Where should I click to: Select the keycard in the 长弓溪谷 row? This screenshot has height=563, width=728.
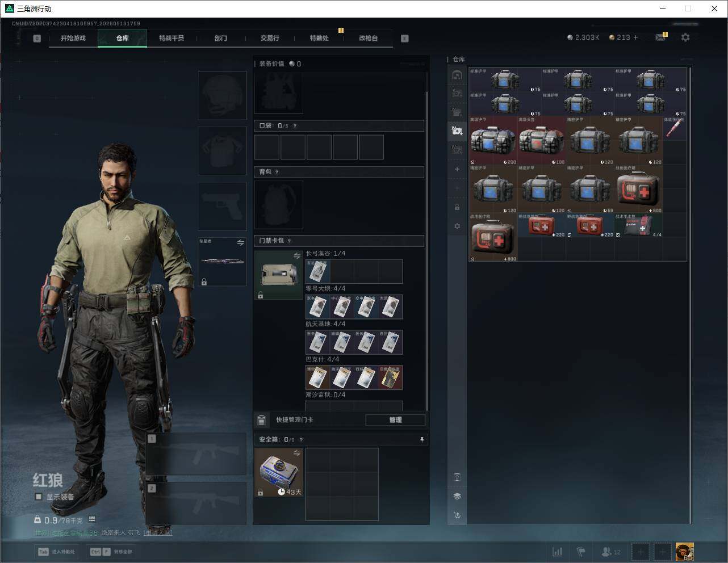pyautogui.click(x=317, y=271)
